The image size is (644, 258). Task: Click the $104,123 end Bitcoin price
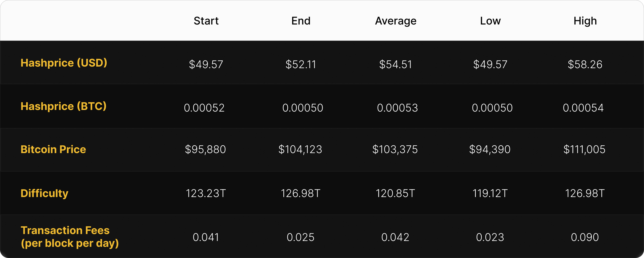click(x=300, y=149)
